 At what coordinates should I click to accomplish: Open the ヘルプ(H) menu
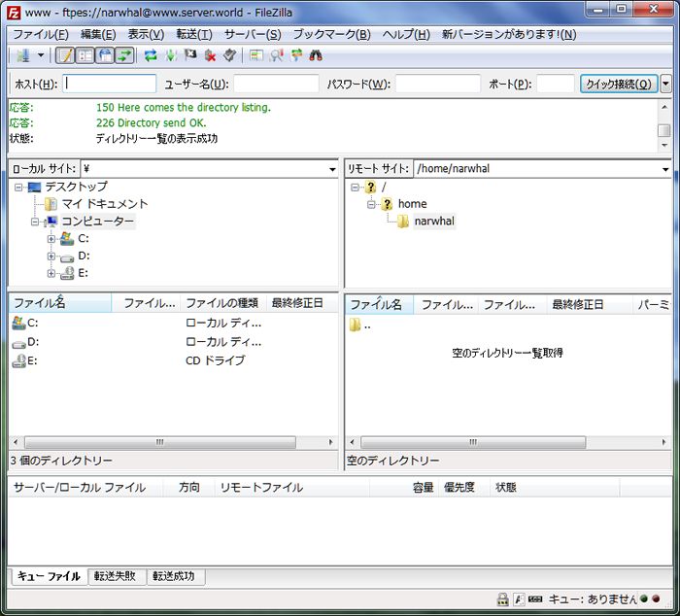tap(406, 34)
